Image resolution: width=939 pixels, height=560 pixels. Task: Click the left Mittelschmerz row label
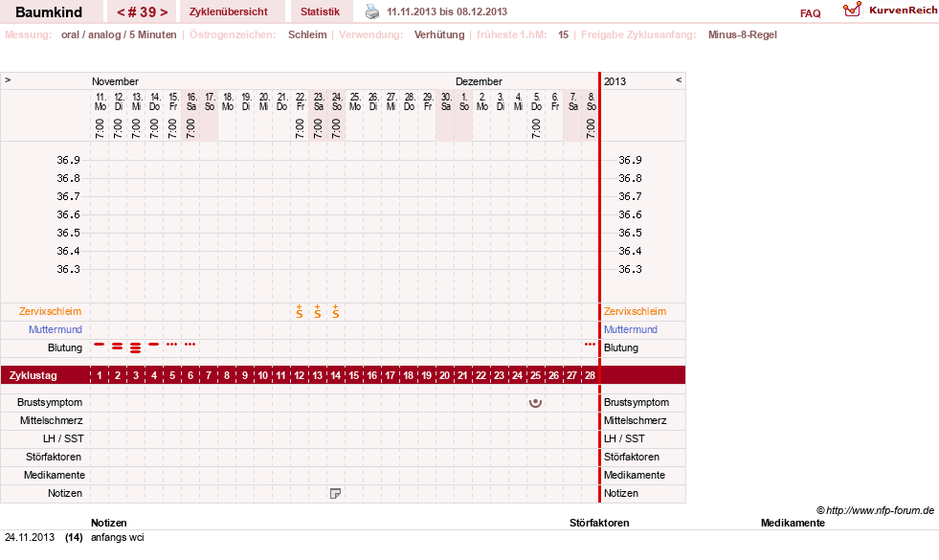(x=51, y=420)
